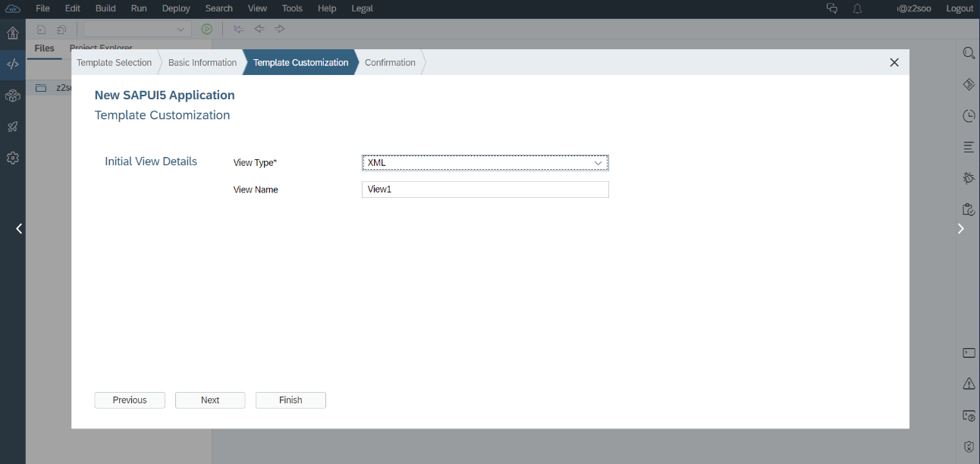Open the Debugger bug icon

pyautogui.click(x=969, y=178)
